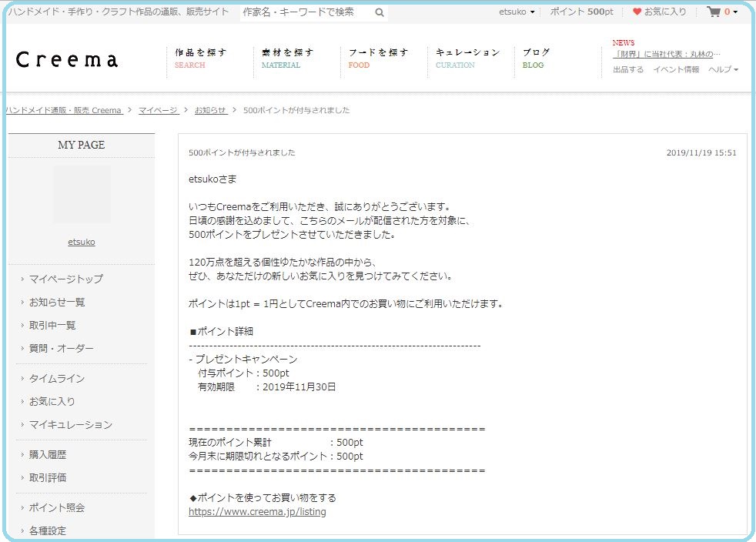Click the date 2019/11/19 15:51
The width and height of the screenshot is (756, 542).
click(x=701, y=153)
